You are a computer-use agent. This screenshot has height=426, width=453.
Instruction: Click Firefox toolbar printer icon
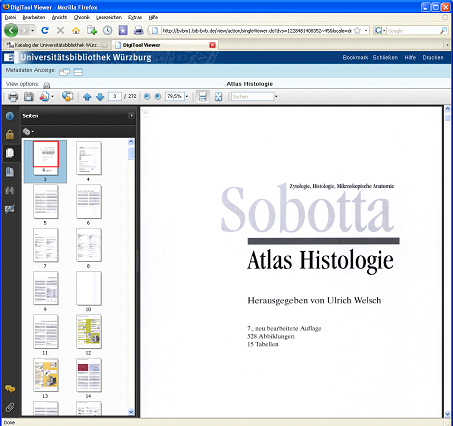[139, 31]
